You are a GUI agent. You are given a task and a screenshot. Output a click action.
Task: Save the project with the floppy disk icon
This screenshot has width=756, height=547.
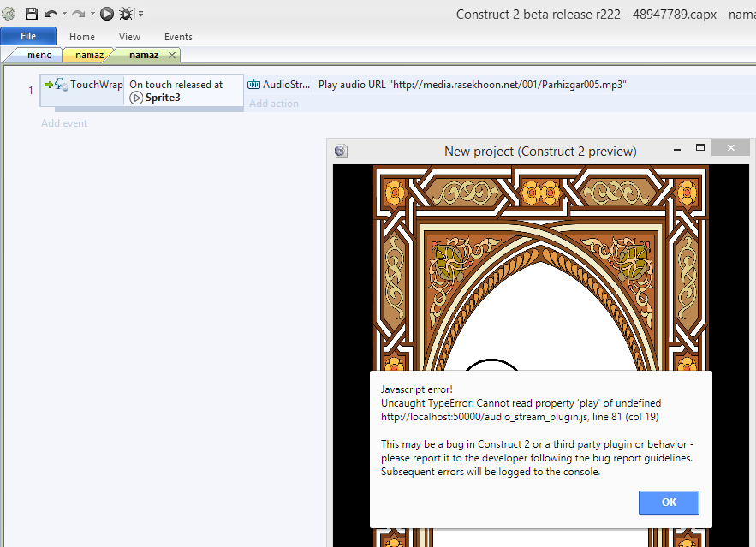pos(32,14)
